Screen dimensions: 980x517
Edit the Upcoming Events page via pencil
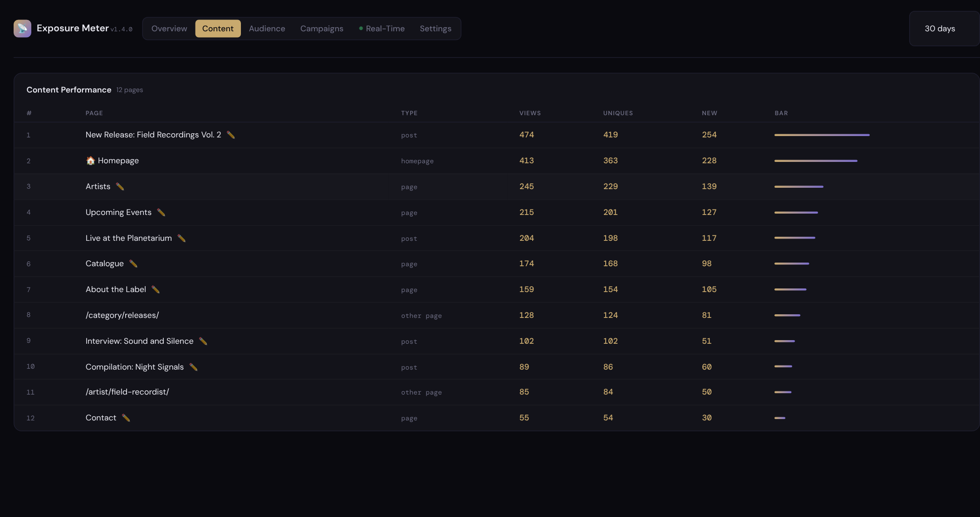coord(161,212)
